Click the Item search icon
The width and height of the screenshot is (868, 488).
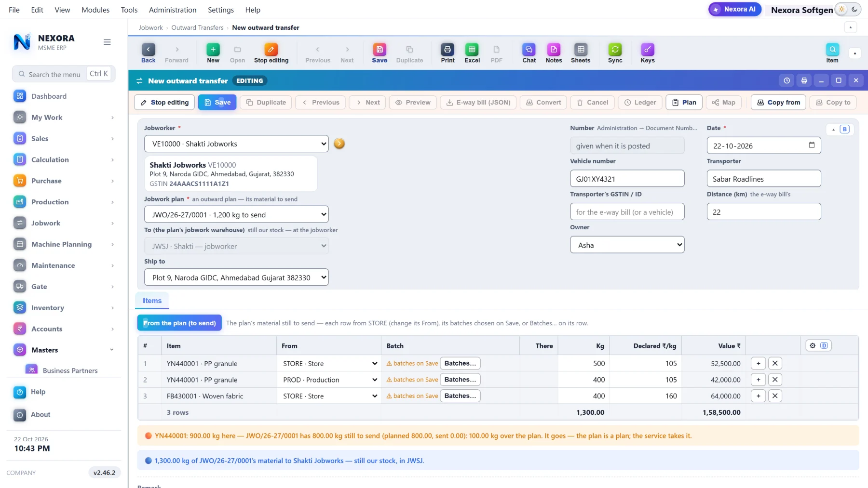pos(832,53)
